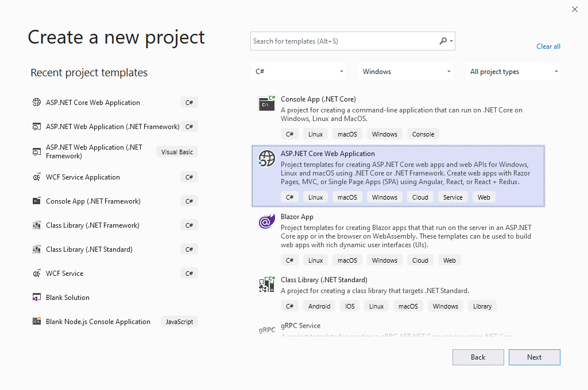Select the Class Library (.NET Framework) recent template
Viewport: 588px width, 390px height.
point(94,225)
